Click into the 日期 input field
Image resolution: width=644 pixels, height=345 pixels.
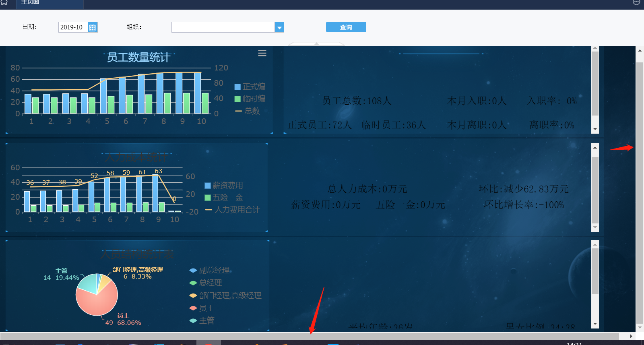pos(73,27)
